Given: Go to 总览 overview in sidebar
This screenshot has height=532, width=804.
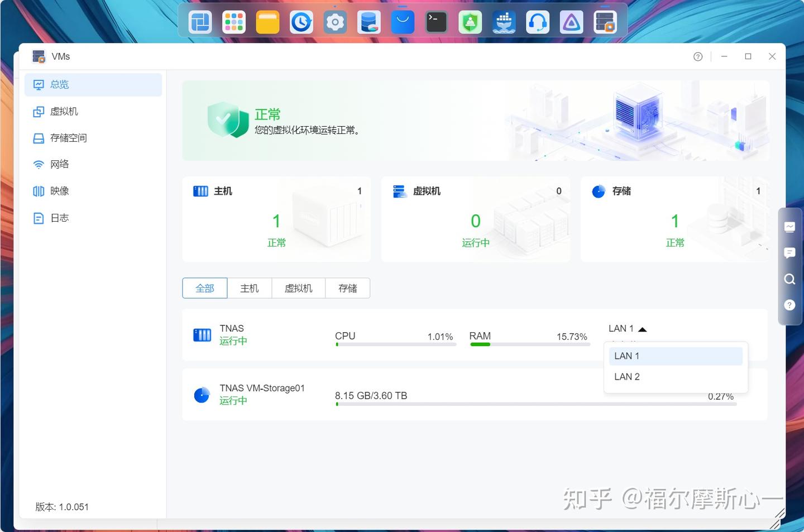Looking at the screenshot, I should click(93, 84).
